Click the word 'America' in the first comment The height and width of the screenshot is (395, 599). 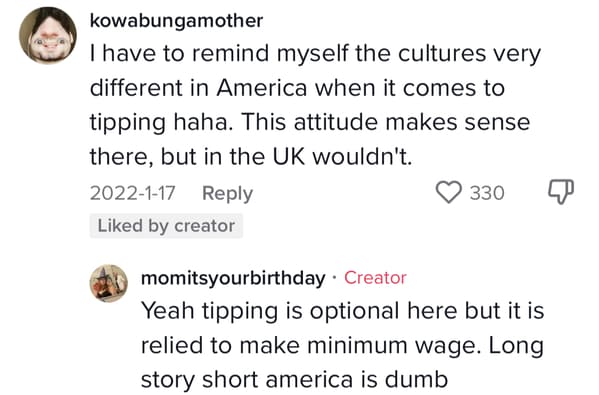(262, 88)
